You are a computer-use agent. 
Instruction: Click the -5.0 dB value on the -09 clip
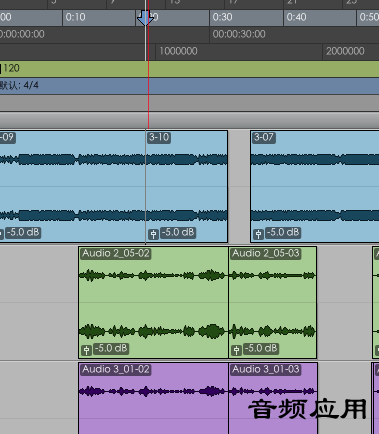pyautogui.click(x=23, y=232)
